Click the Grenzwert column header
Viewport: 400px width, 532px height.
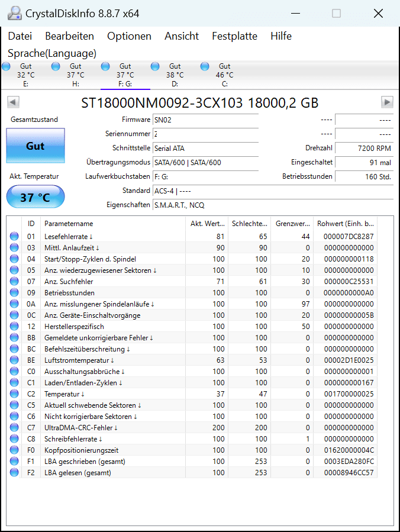coord(292,224)
